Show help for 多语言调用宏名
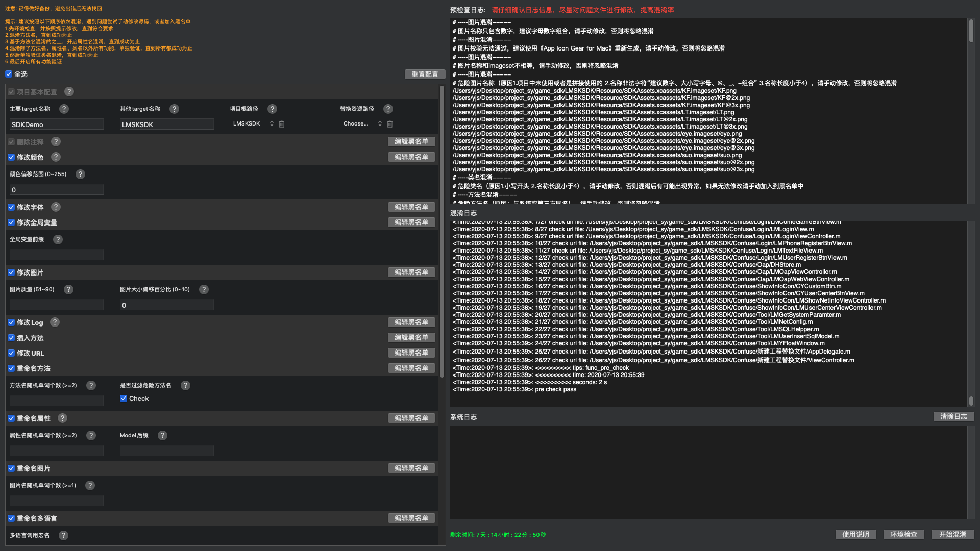 64,536
